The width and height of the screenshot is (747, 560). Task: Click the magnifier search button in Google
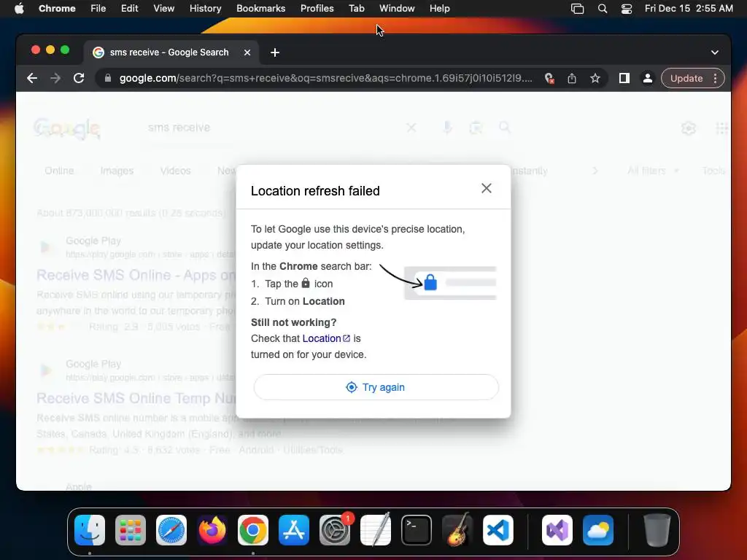point(505,127)
